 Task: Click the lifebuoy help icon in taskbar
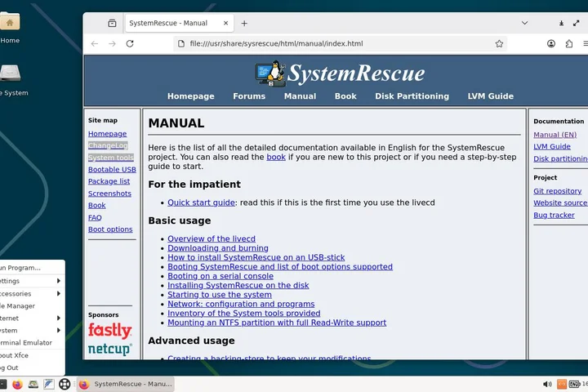65,384
